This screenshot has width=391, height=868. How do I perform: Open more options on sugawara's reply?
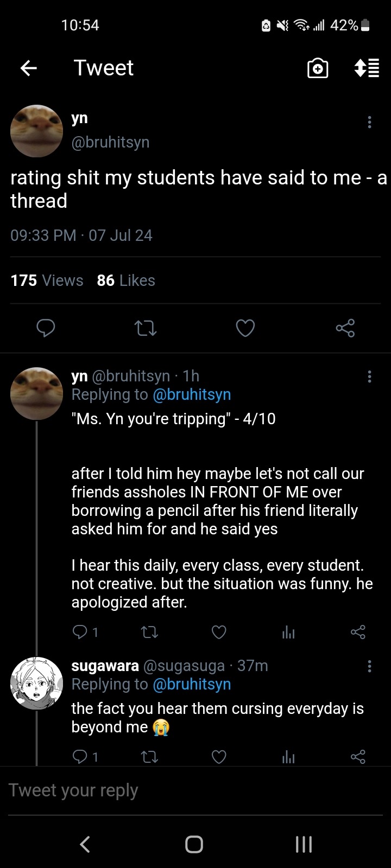(x=369, y=666)
